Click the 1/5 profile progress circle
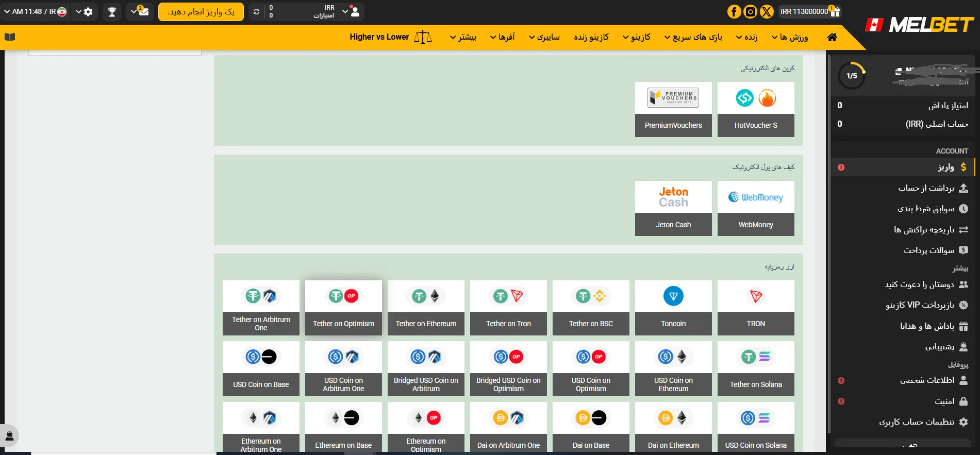The image size is (980, 455). click(x=852, y=76)
